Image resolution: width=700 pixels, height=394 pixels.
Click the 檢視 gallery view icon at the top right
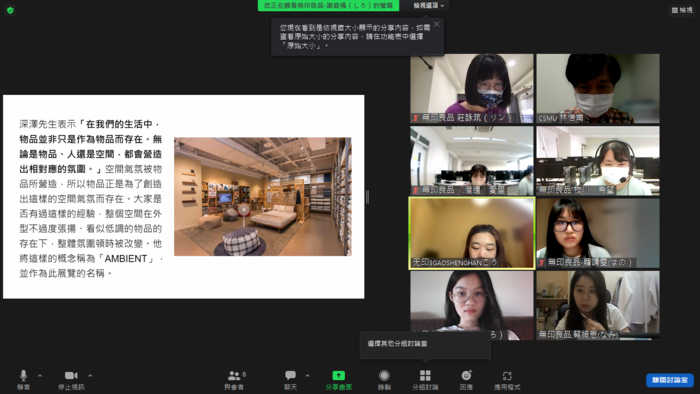(x=682, y=10)
